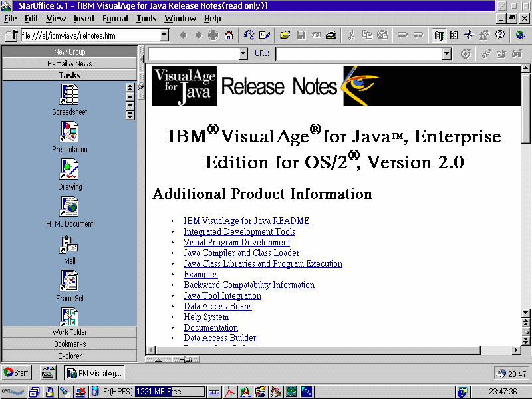
Task: Click the Mail task icon
Action: coord(69,245)
